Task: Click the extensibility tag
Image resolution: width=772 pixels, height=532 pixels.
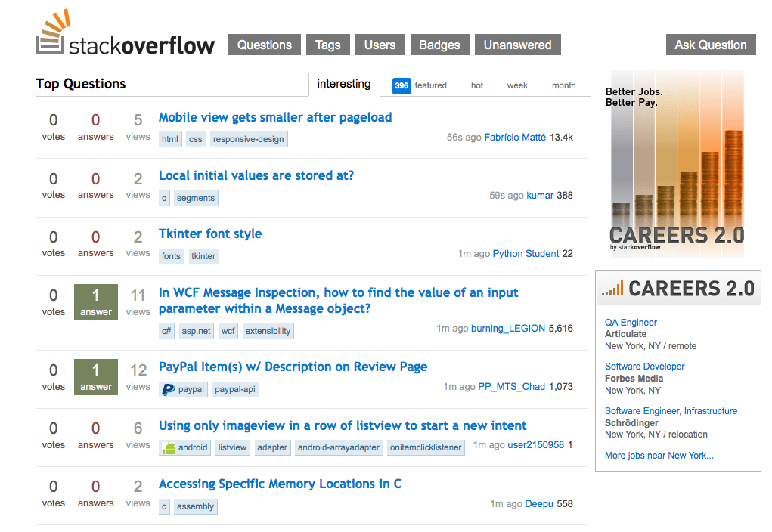Action: 268,331
